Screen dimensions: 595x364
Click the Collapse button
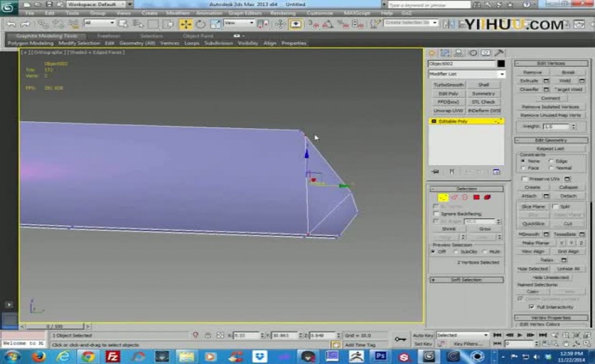point(569,187)
